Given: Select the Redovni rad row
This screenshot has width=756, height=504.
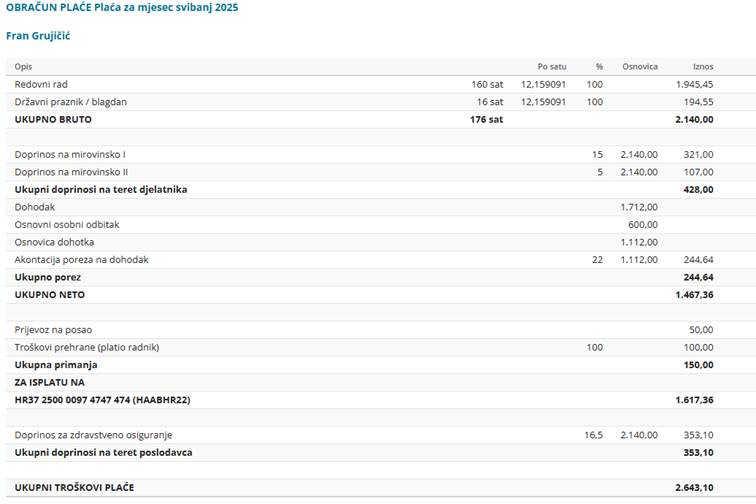Looking at the screenshot, I should pos(381,84).
